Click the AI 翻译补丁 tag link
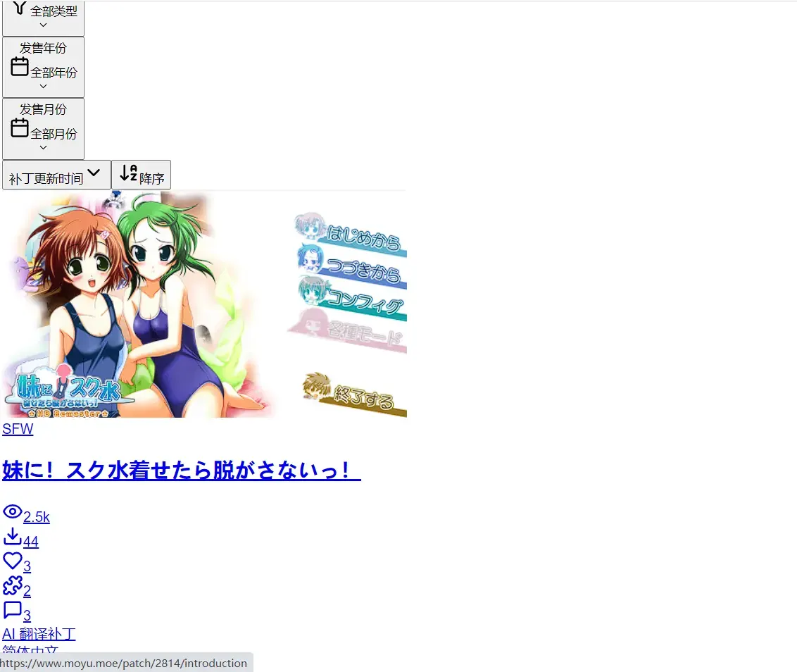Screen dimensions: 797x672 tap(39, 634)
